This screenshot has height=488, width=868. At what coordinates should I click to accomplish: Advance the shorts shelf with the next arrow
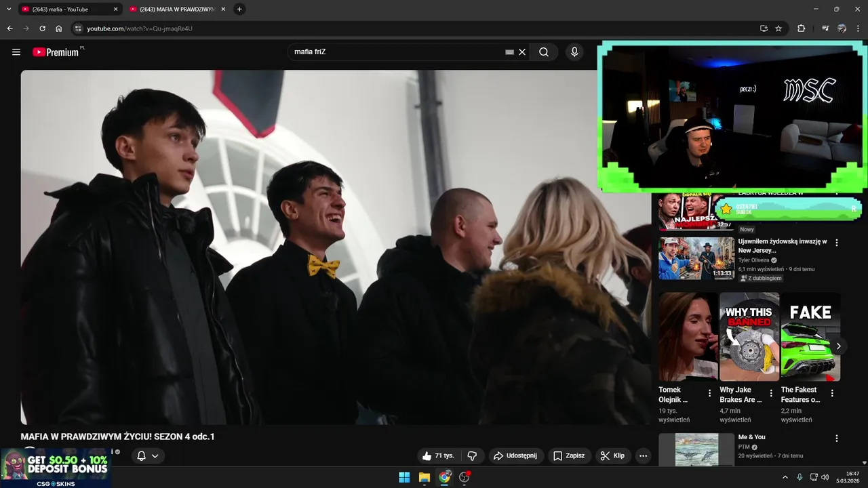(838, 346)
